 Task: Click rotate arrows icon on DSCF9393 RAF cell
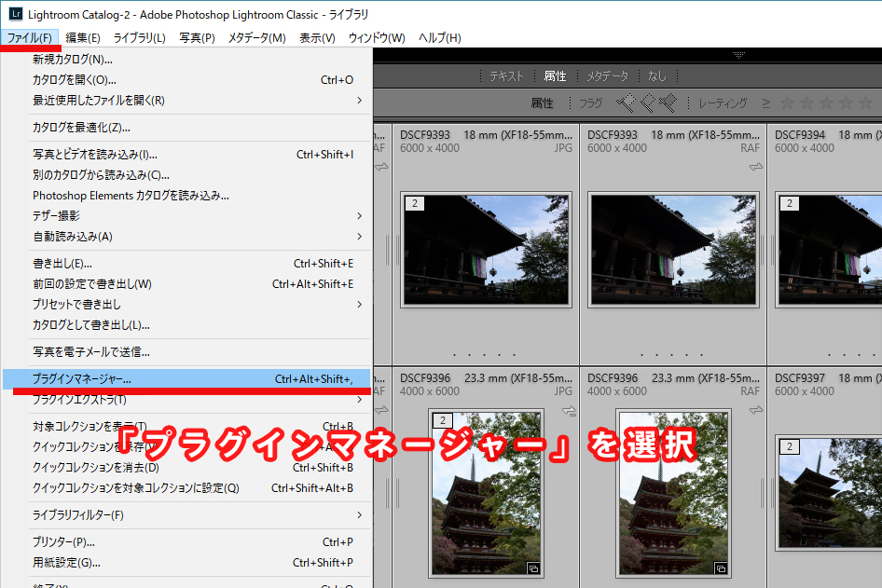[x=755, y=167]
